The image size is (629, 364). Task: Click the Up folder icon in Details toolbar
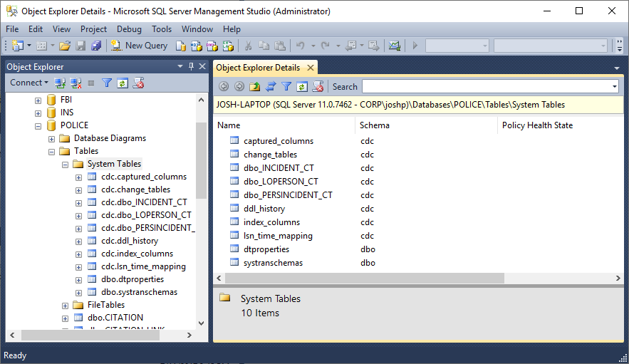tap(255, 86)
